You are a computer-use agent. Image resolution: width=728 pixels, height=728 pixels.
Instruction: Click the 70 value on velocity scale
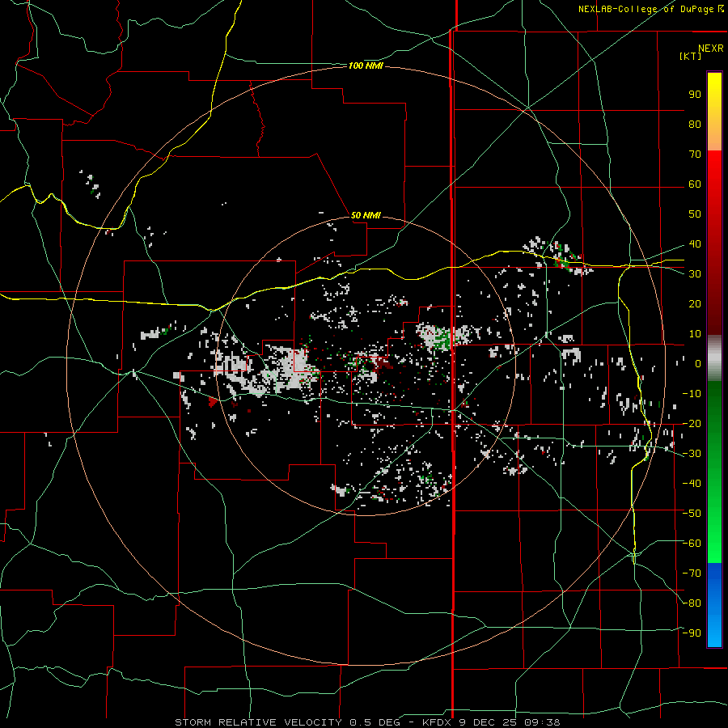695,154
